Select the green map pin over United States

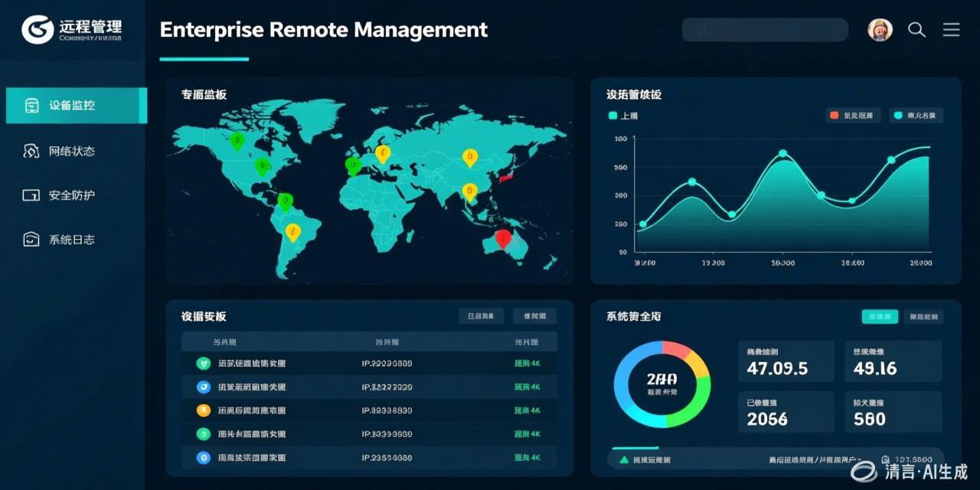click(262, 166)
